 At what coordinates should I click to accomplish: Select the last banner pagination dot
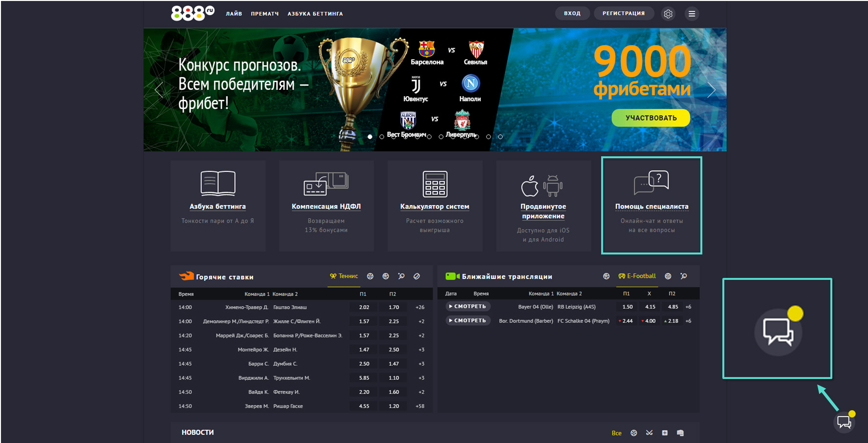(500, 137)
